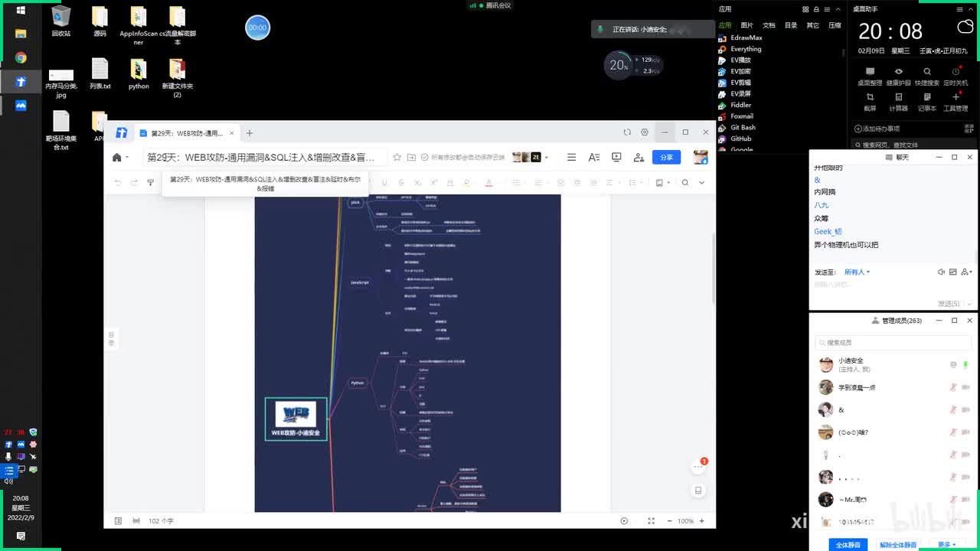Viewport: 980px width, 551px height.
Task: Close the 第29天 document tab
Action: pyautogui.click(x=231, y=133)
